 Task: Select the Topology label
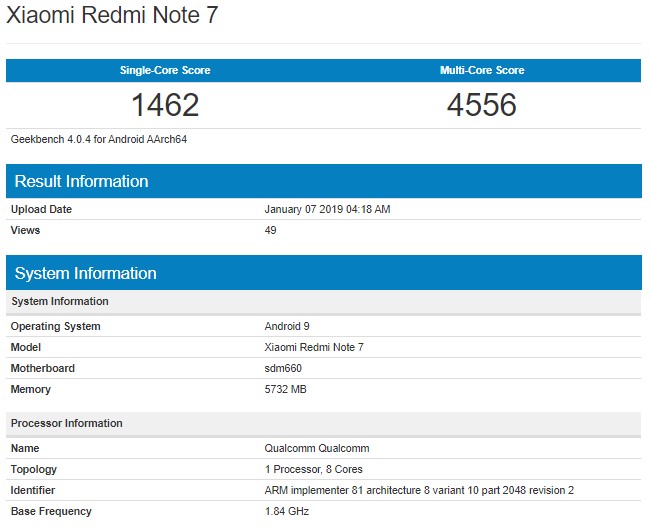click(x=34, y=470)
